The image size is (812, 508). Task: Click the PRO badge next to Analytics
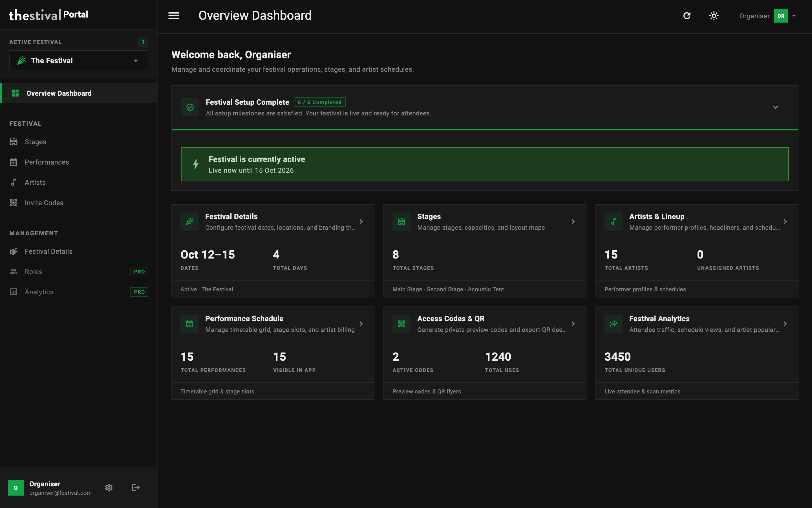tap(139, 292)
